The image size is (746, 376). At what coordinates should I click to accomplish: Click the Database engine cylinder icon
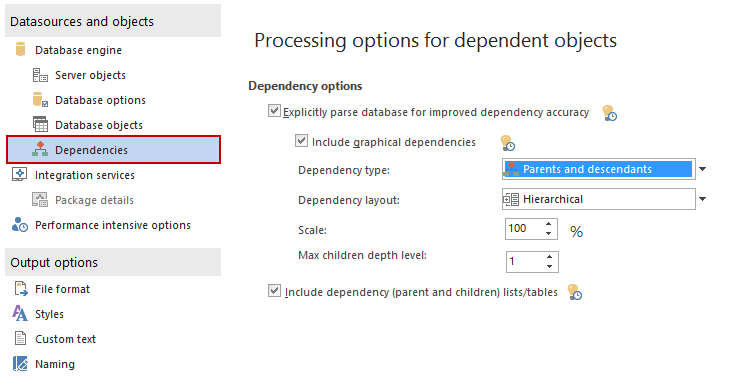(x=20, y=49)
